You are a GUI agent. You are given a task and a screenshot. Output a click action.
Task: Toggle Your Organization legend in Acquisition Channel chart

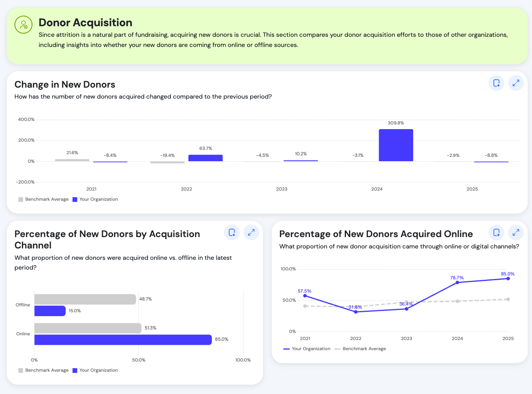coord(95,371)
